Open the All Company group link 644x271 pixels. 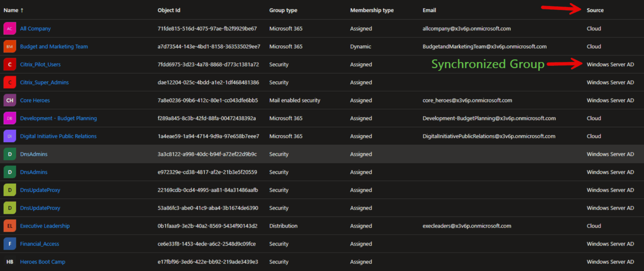(35, 29)
